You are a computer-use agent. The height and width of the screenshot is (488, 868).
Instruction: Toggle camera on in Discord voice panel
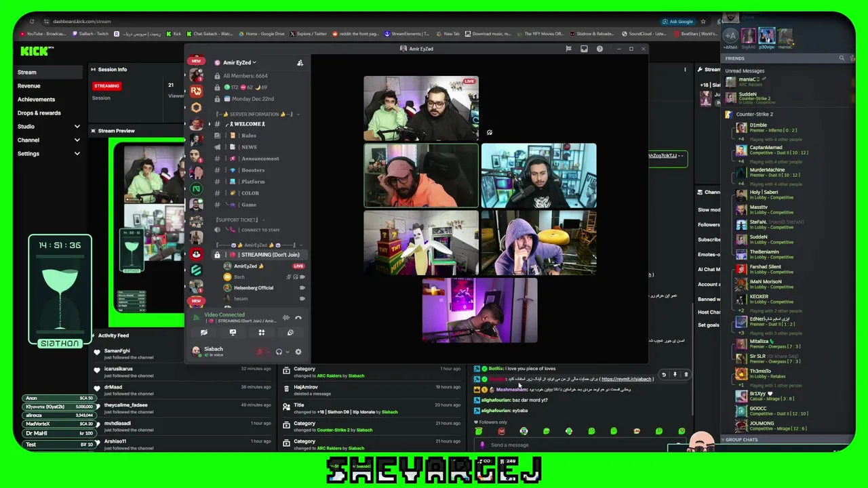pos(204,333)
